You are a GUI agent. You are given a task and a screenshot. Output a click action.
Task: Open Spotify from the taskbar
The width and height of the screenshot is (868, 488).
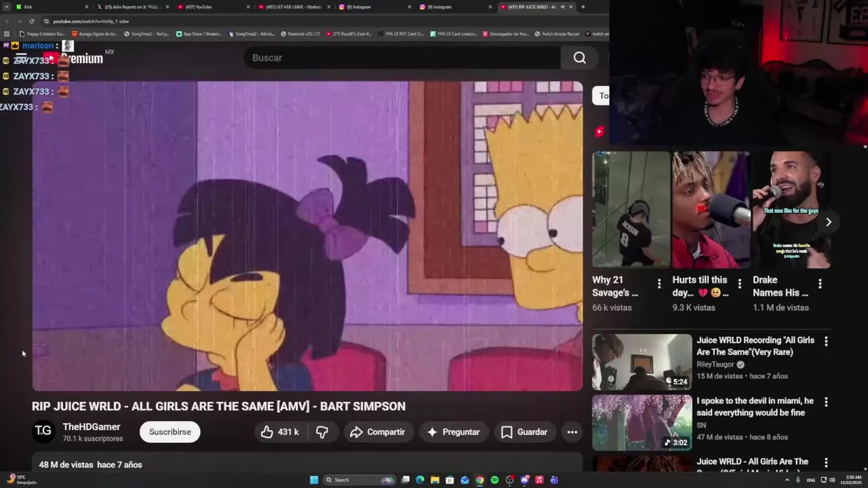[x=494, y=480]
